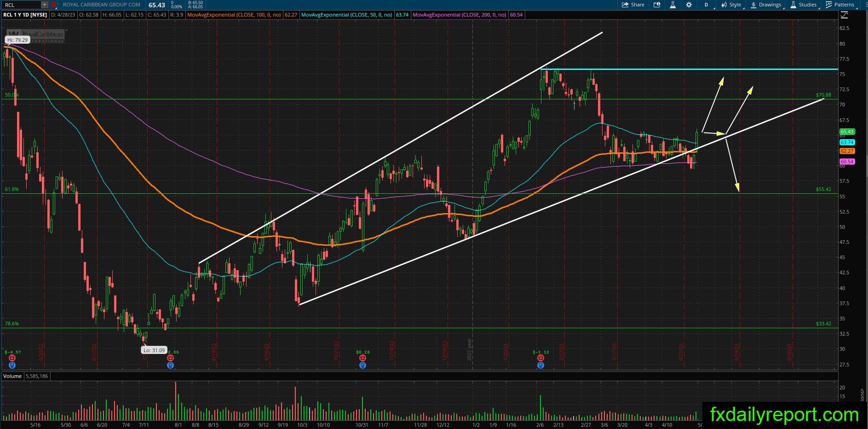Click the magenta 60.54 EMA bubble on axis

pyautogui.click(x=847, y=162)
